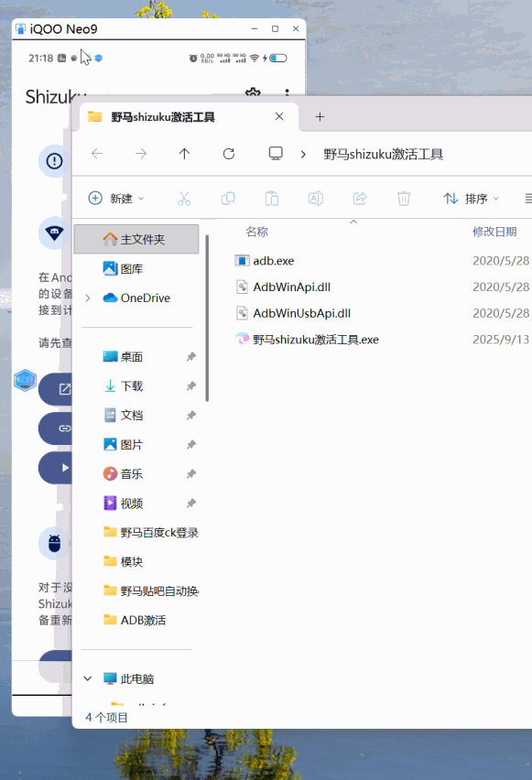
Task: Maximize the iQOO Neo9 window
Action: tap(275, 29)
